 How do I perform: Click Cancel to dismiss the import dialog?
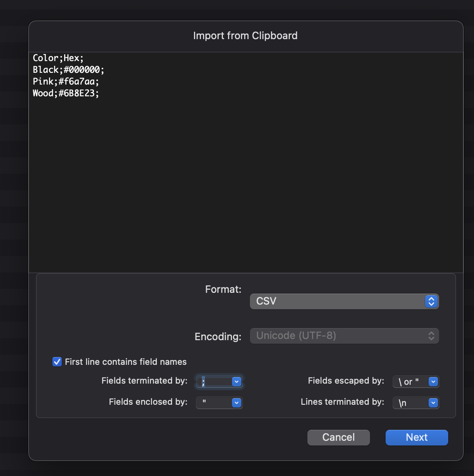(338, 437)
